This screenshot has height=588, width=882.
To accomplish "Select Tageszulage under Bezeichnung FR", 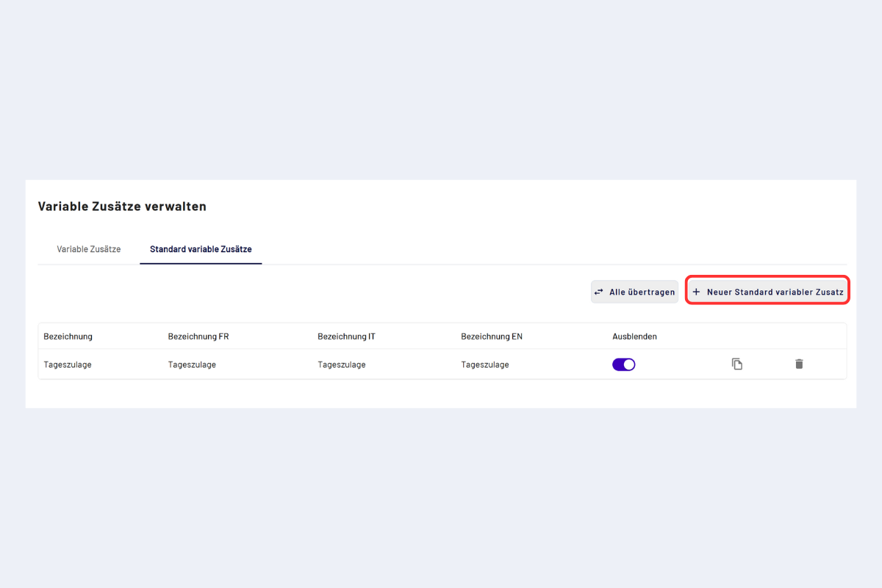I will (192, 365).
